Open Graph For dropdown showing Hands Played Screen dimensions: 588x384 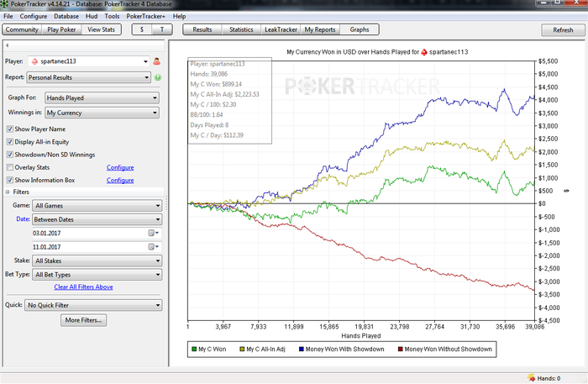point(102,97)
